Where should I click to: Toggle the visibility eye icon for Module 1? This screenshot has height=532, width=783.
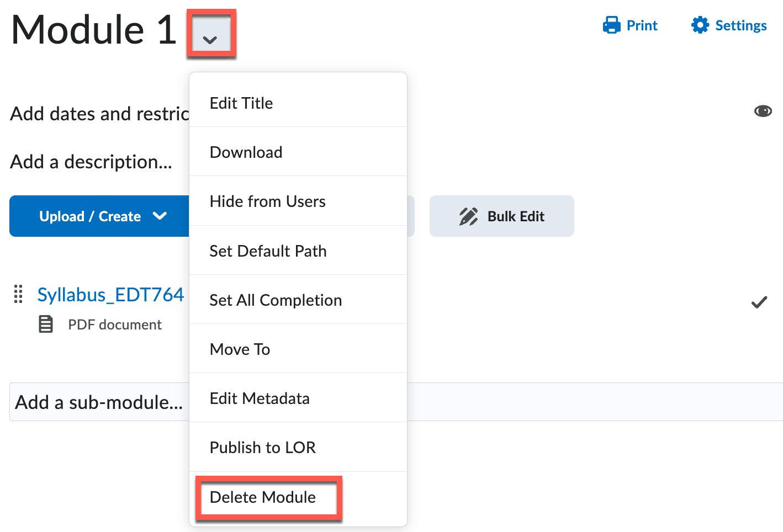[x=763, y=111]
